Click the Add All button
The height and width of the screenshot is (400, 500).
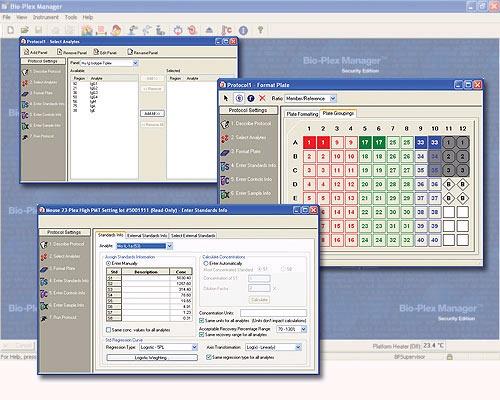152,114
